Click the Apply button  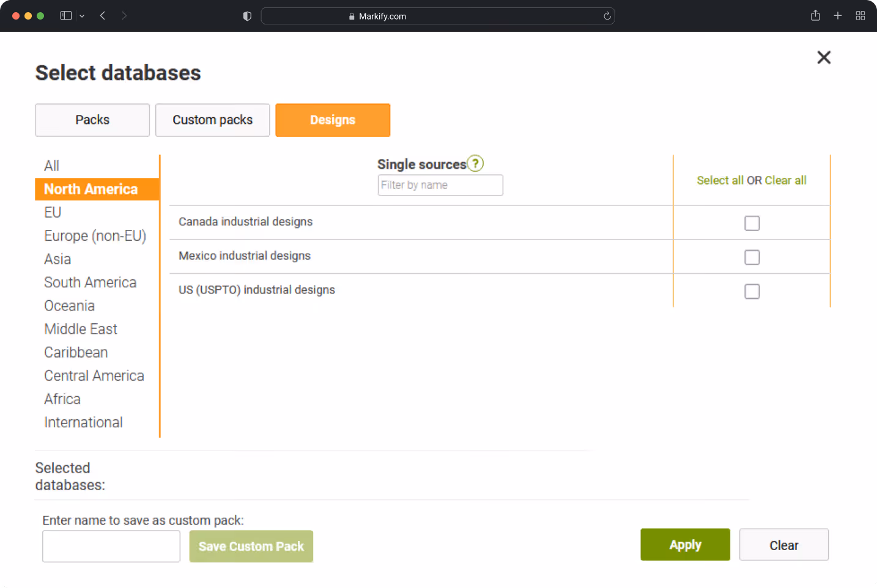click(685, 545)
